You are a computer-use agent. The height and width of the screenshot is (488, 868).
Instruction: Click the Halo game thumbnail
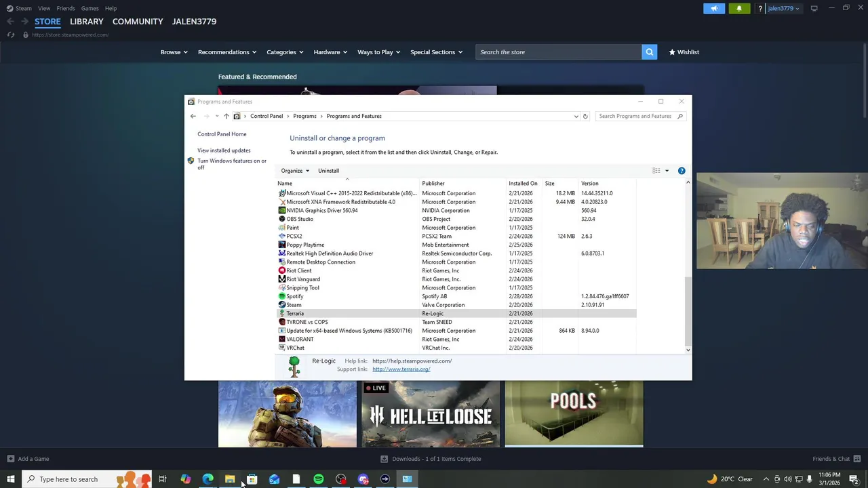287,414
